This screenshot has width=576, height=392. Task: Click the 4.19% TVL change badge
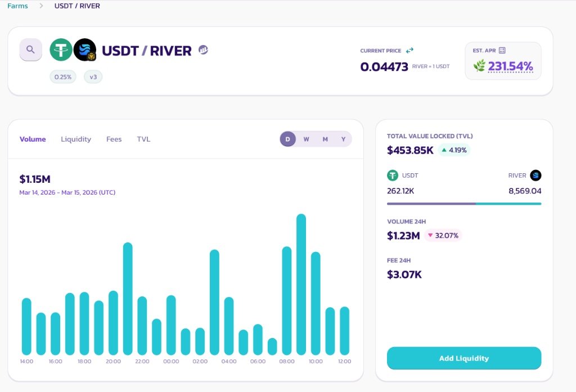click(454, 150)
